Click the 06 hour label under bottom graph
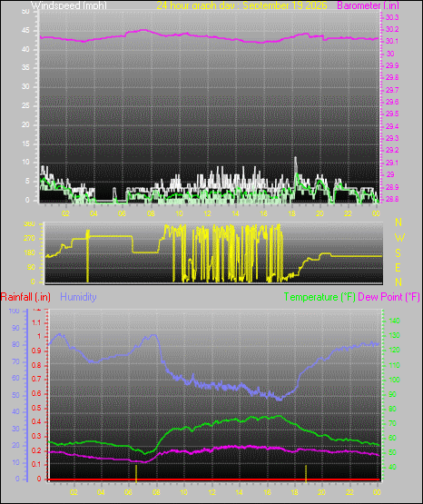Viewport: 423px width, 504px height. tap(128, 492)
